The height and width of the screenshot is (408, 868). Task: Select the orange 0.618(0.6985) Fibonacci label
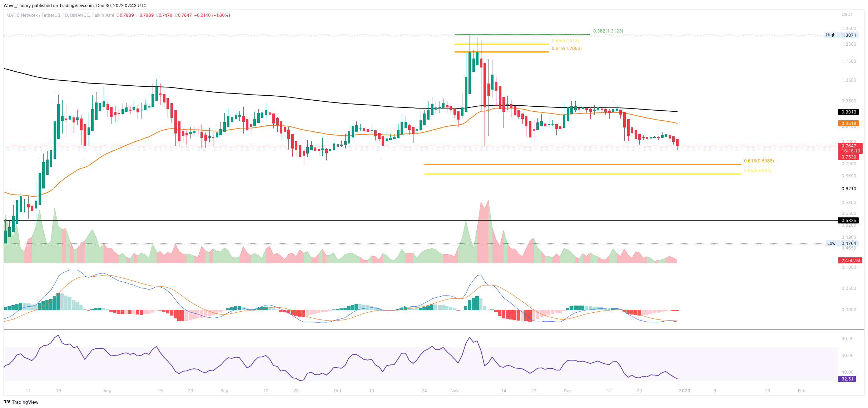pyautogui.click(x=759, y=161)
